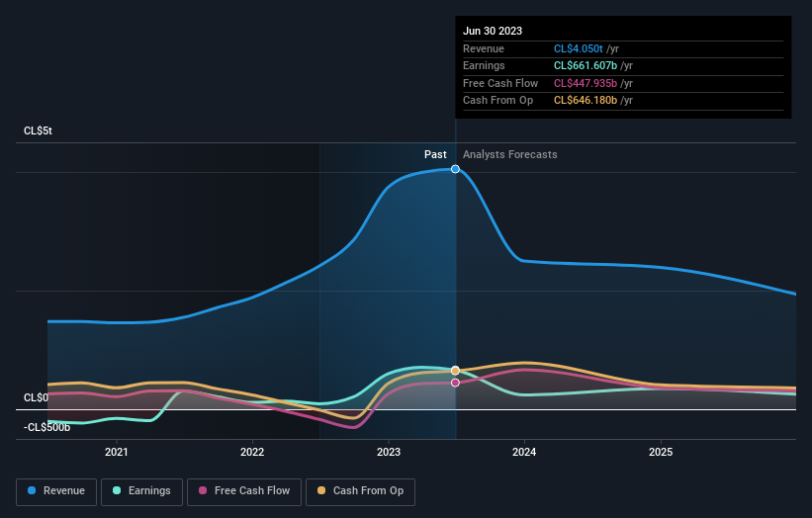Viewport: 812px width, 518px height.
Task: Toggle the Free Cash Flow legend button
Action: (244, 491)
